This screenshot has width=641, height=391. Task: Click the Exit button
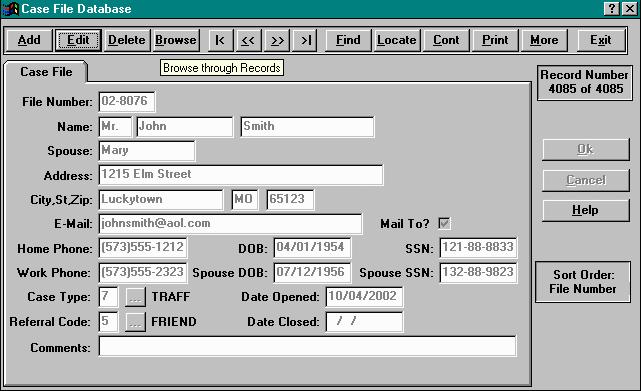pyautogui.click(x=601, y=40)
